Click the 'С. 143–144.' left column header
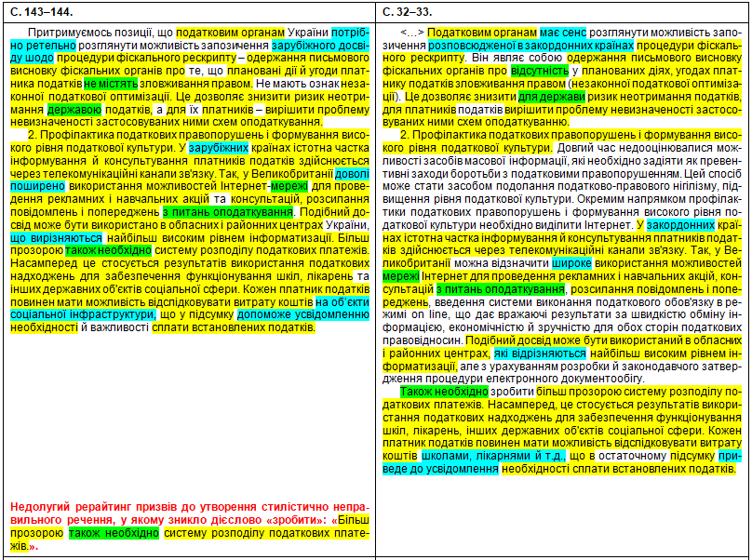752x560 pixels. [41, 10]
